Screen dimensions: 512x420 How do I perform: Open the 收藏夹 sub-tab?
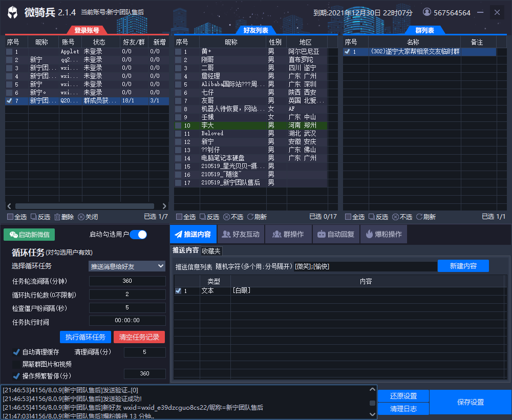[211, 251]
